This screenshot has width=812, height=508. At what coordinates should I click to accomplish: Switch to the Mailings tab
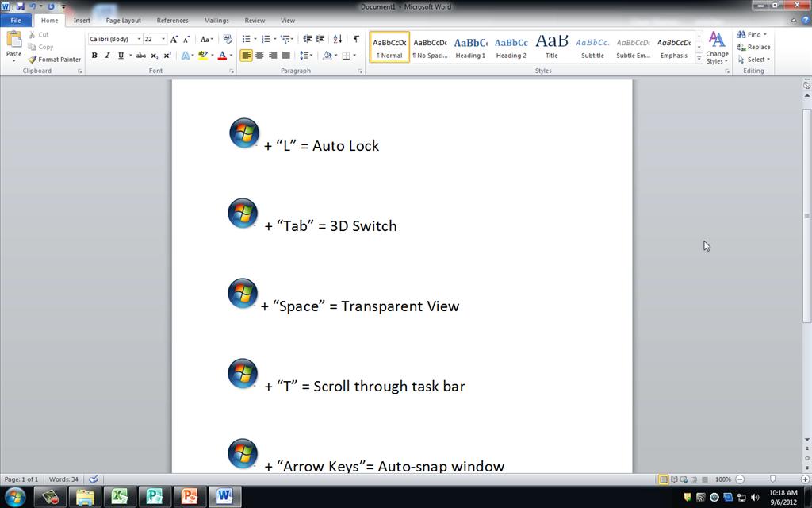pyautogui.click(x=216, y=20)
